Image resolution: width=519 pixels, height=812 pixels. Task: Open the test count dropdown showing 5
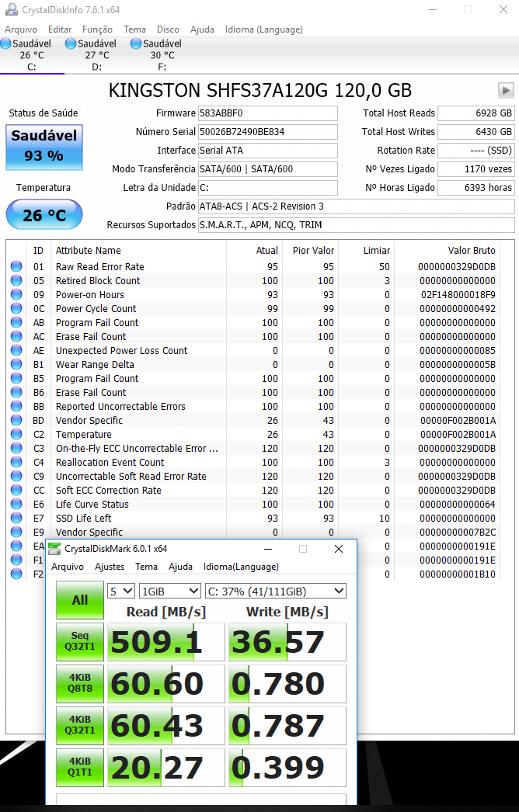coord(120,592)
